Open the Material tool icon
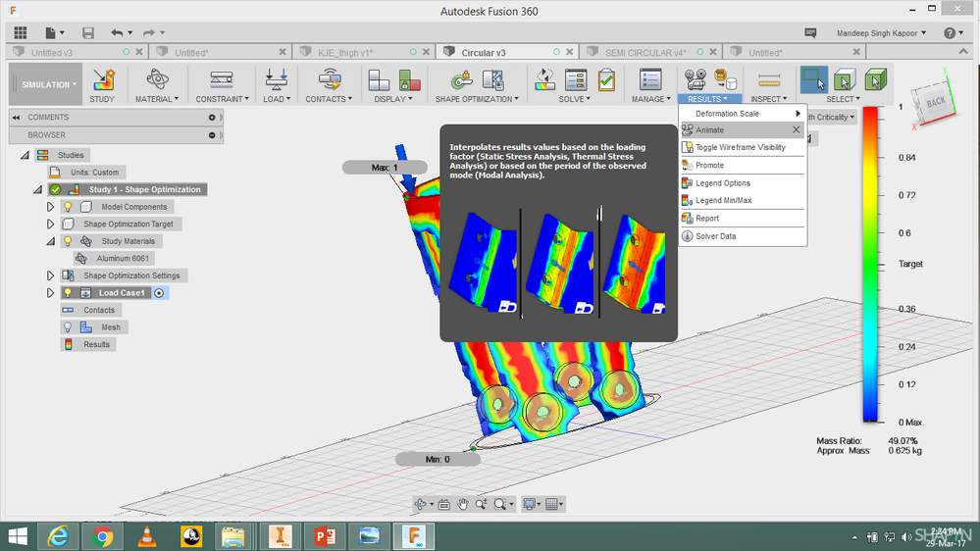The width and height of the screenshot is (980, 551). (x=157, y=79)
